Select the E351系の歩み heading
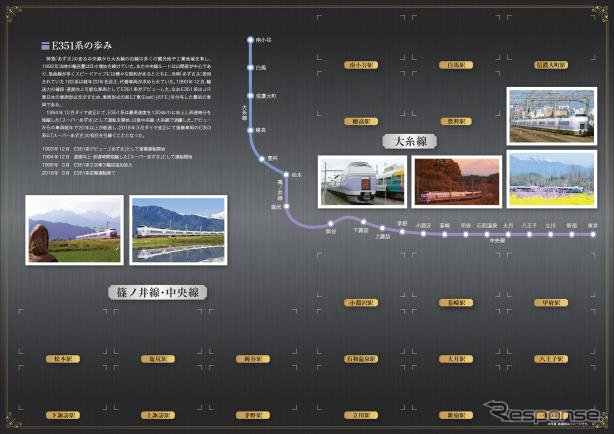 82,46
